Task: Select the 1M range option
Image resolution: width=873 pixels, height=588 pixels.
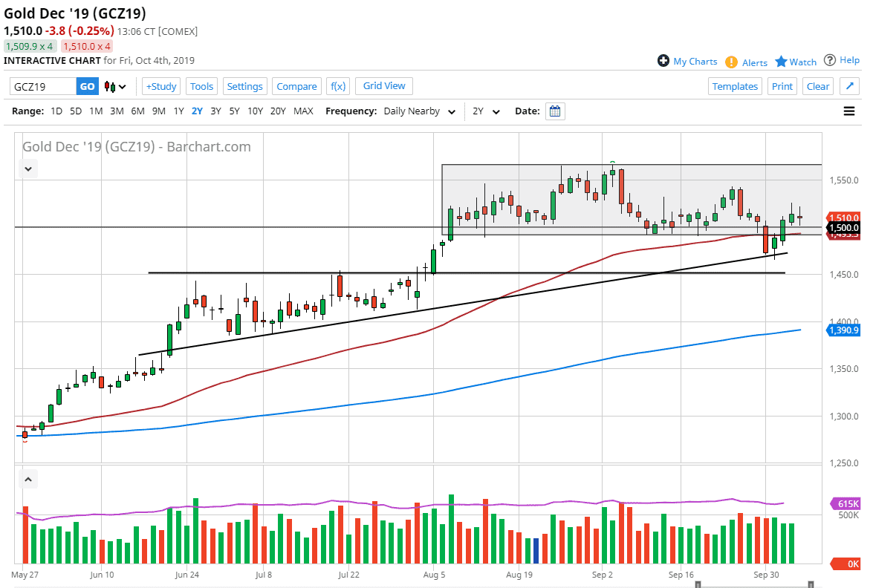Action: (96, 111)
